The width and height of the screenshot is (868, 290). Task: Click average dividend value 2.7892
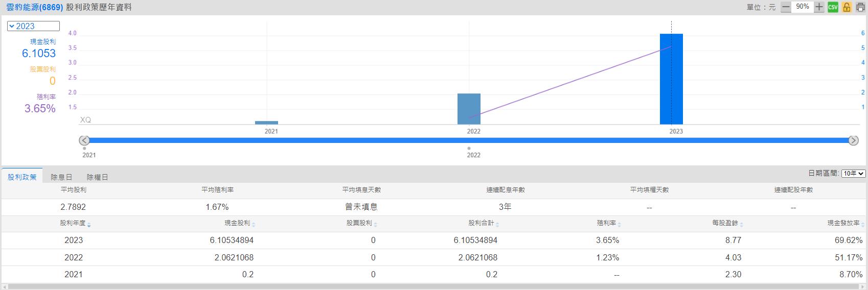click(x=73, y=207)
